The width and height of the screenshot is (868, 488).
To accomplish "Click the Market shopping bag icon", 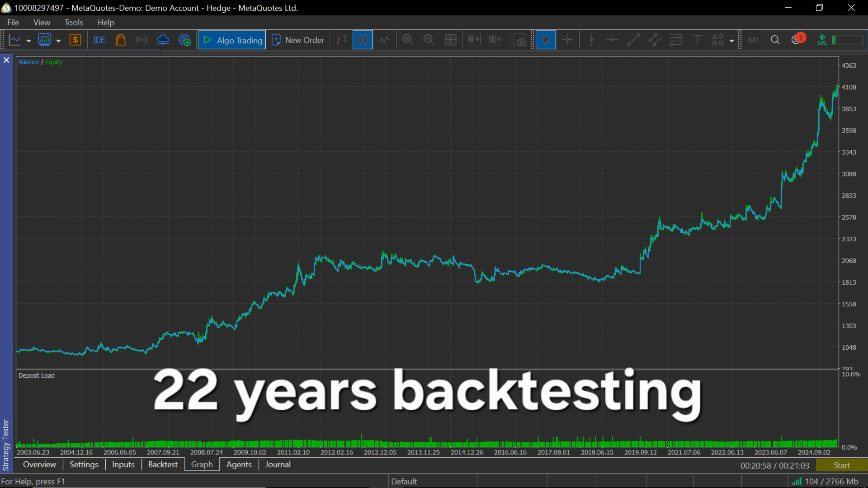I will 120,40.
